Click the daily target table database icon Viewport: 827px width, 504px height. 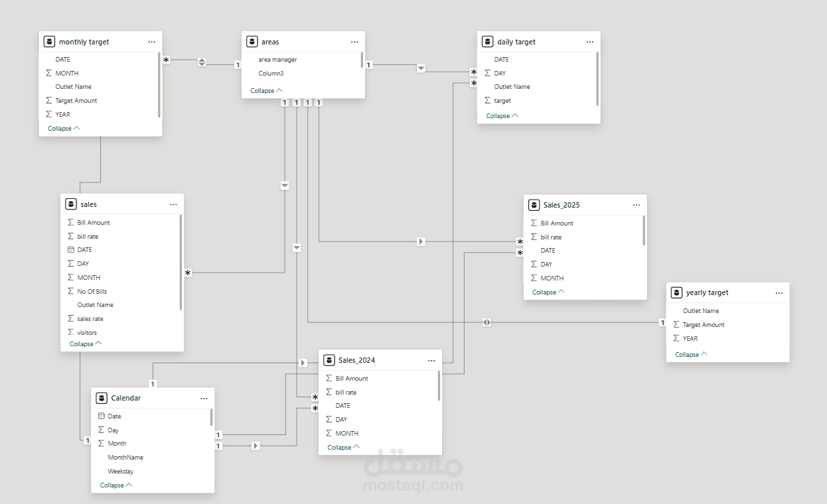coord(487,42)
